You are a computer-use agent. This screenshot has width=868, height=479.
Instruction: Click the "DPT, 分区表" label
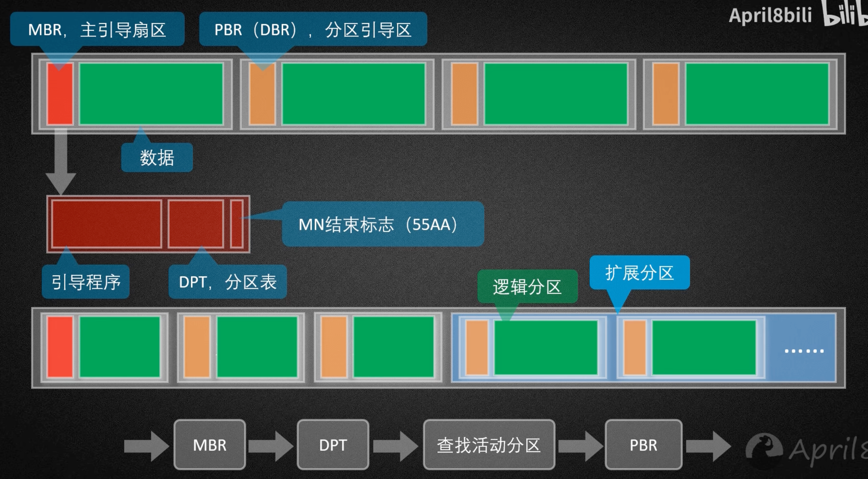[x=228, y=282]
